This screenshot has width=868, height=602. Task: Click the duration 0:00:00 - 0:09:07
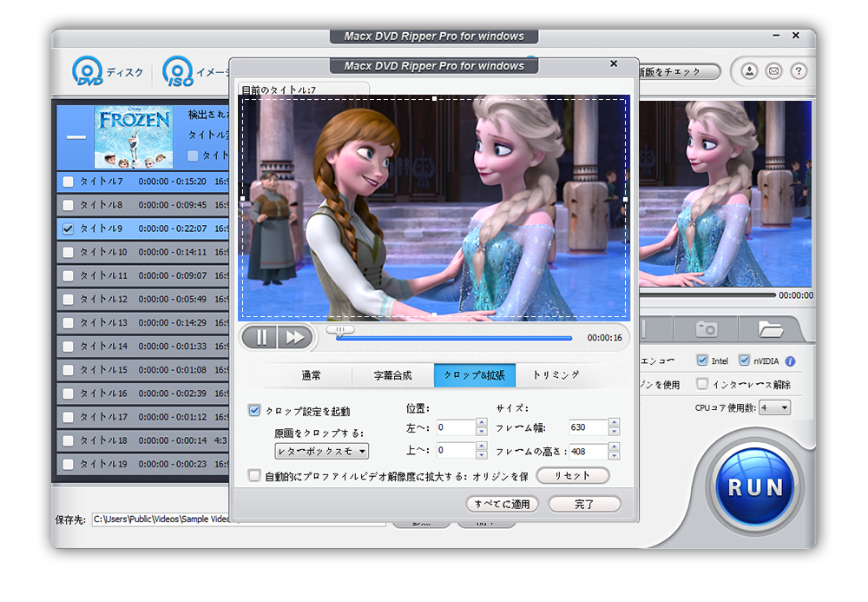(x=173, y=275)
